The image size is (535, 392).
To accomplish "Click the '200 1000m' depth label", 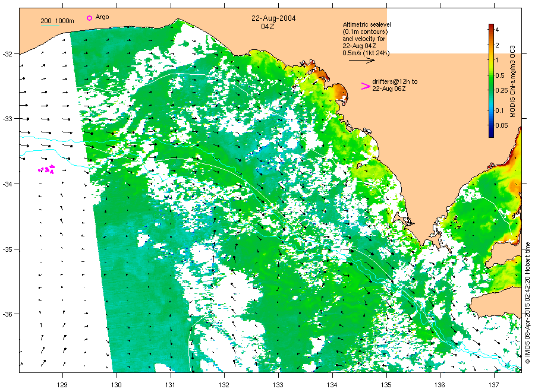I will coord(57,21).
